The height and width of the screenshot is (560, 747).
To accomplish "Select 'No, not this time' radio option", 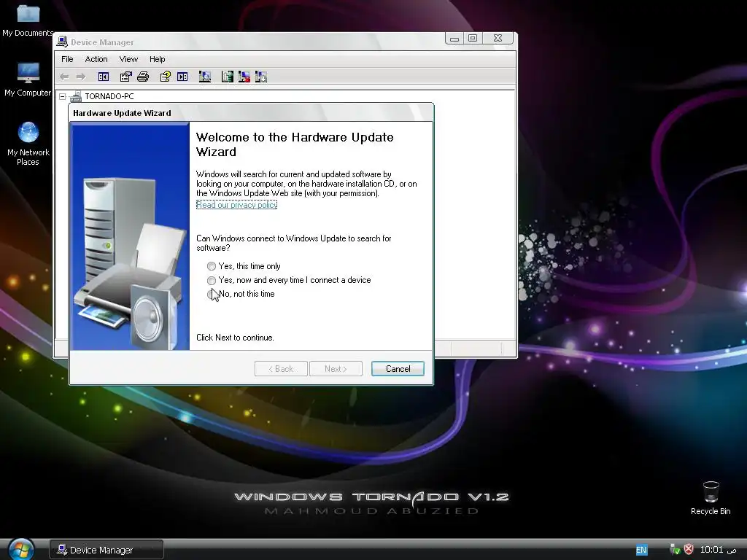I will [x=212, y=295].
